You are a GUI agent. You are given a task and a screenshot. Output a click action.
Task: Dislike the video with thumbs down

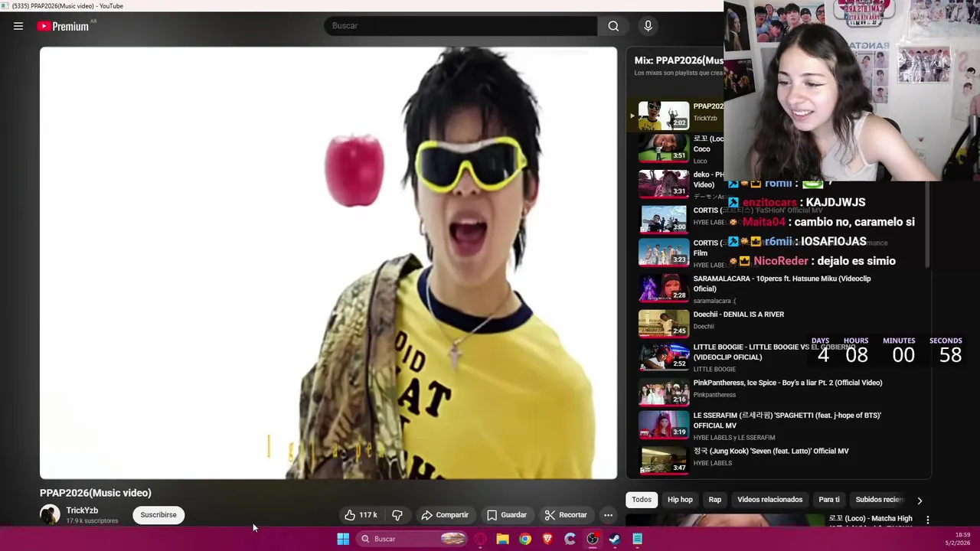pyautogui.click(x=397, y=515)
